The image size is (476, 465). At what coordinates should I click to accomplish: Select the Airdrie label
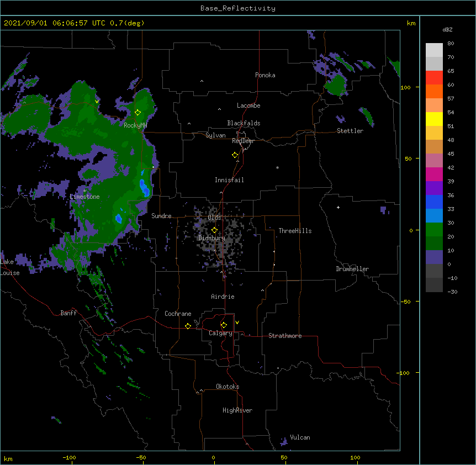point(223,297)
